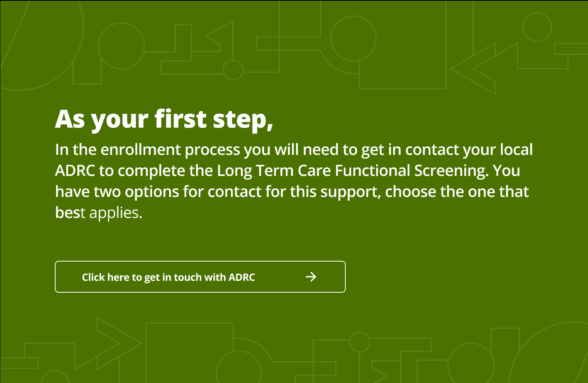Click the "contact your local" text
The image size is (588, 383).
[469, 150]
